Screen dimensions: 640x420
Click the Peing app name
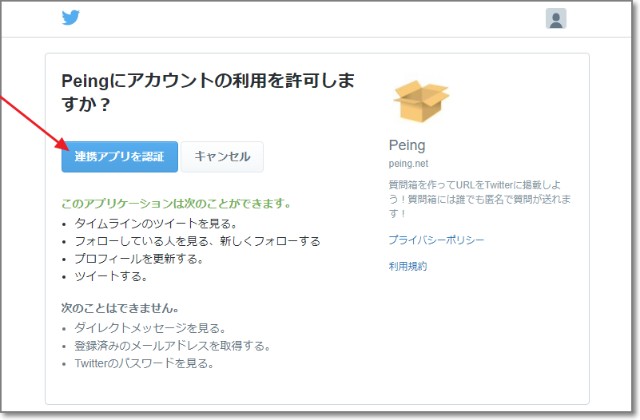(405, 143)
